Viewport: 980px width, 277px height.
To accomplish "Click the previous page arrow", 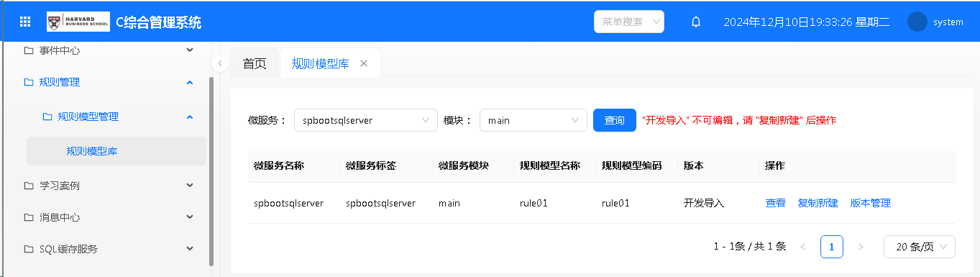I will [x=803, y=247].
